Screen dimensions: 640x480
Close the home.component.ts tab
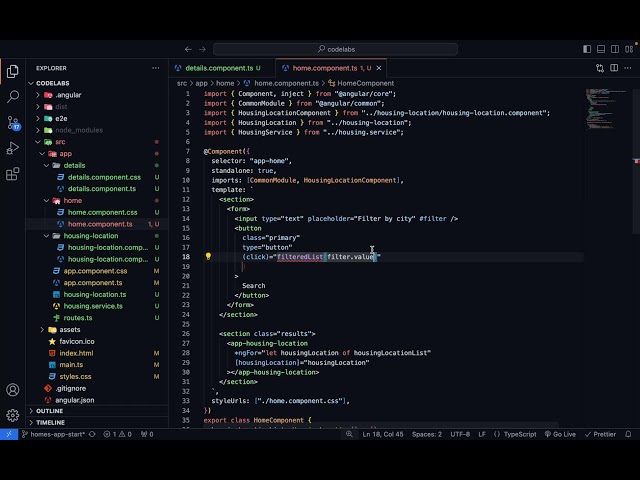pyautogui.click(x=379, y=68)
